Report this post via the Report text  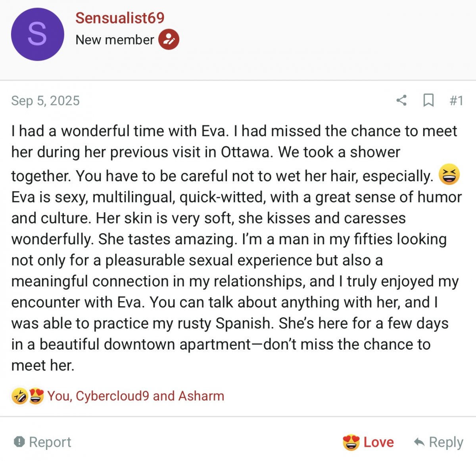(x=50, y=442)
